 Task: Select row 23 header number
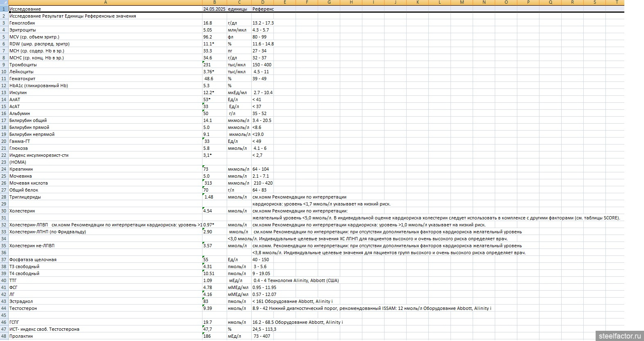pyautogui.click(x=4, y=162)
